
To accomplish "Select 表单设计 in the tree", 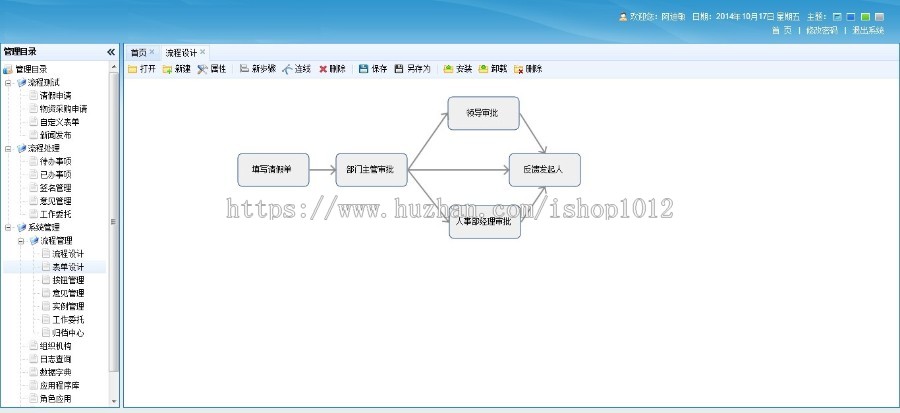I will coord(68,267).
